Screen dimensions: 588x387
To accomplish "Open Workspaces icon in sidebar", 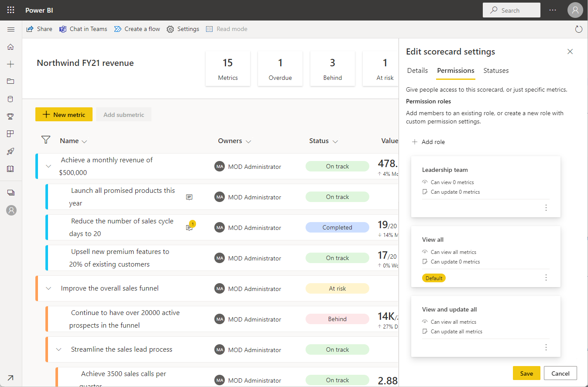I will tap(11, 192).
